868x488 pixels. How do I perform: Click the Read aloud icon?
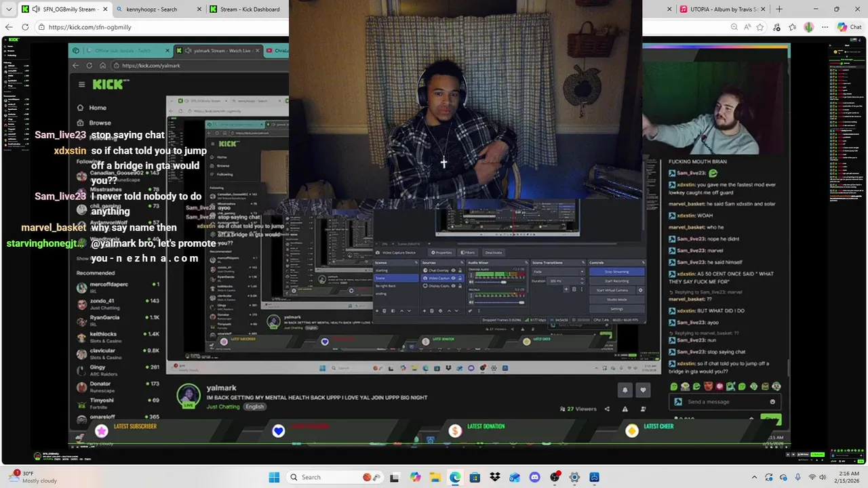[747, 27]
